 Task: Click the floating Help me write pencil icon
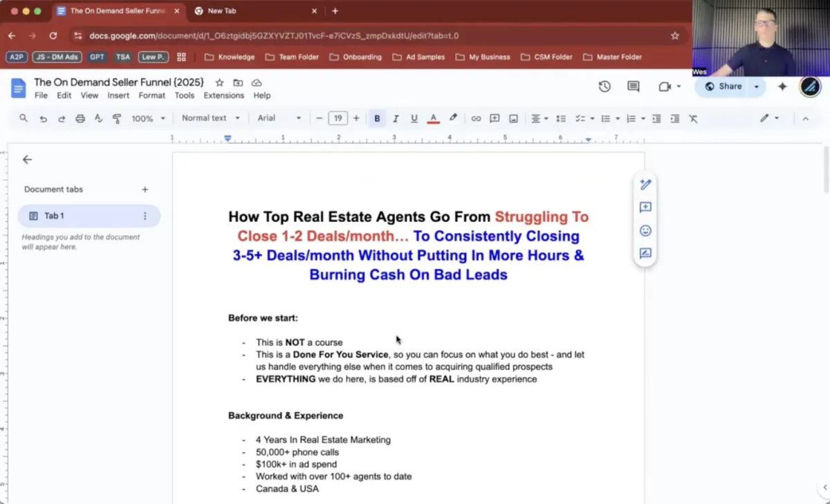click(645, 185)
